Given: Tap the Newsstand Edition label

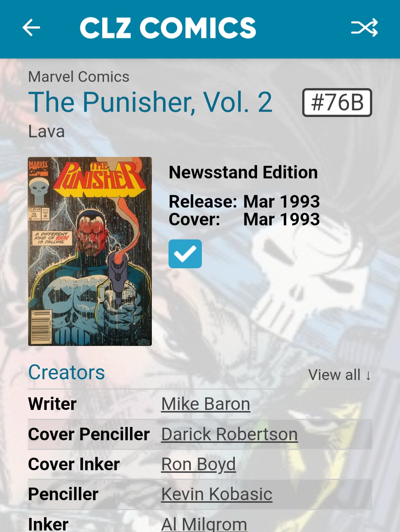Looking at the screenshot, I should 243,172.
